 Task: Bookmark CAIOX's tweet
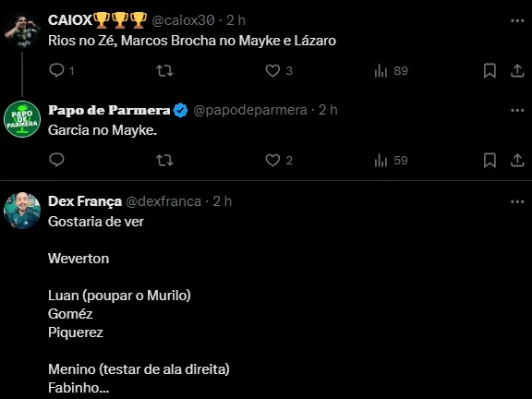point(490,70)
